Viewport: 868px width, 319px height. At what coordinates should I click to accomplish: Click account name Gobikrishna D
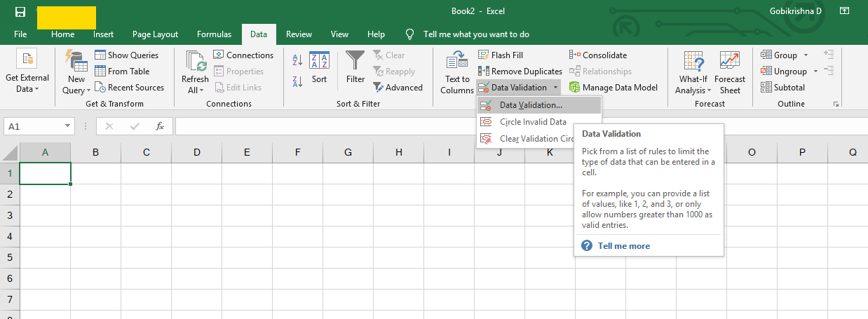tap(796, 11)
